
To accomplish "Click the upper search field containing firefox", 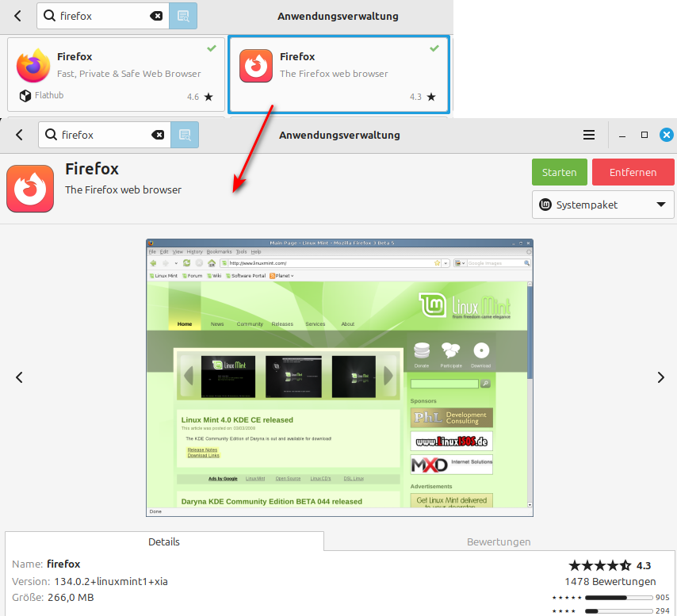I will point(103,16).
